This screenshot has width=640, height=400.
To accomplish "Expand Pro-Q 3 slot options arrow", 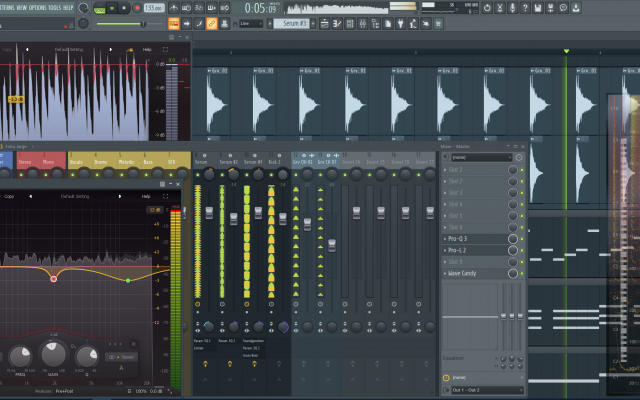I will [445, 239].
